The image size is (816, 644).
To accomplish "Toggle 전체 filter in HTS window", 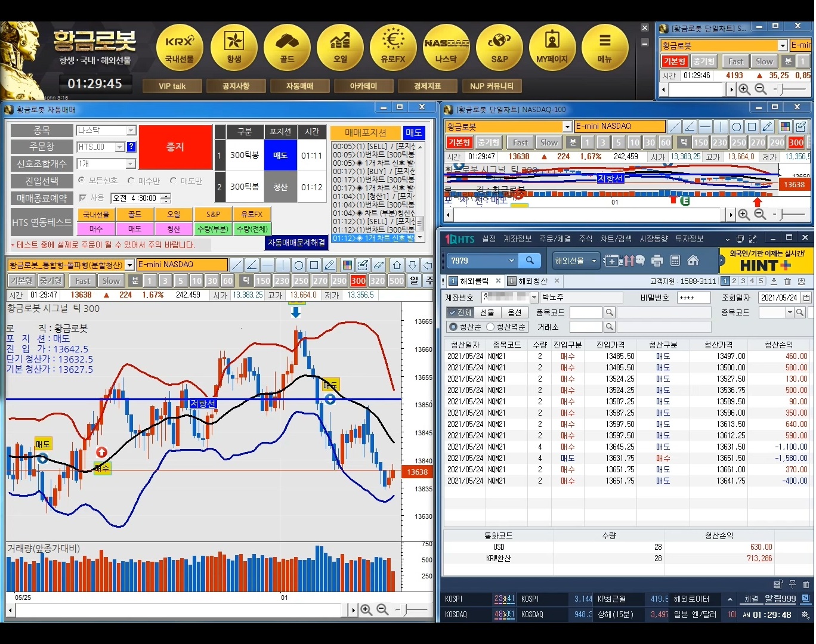I will click(x=460, y=312).
